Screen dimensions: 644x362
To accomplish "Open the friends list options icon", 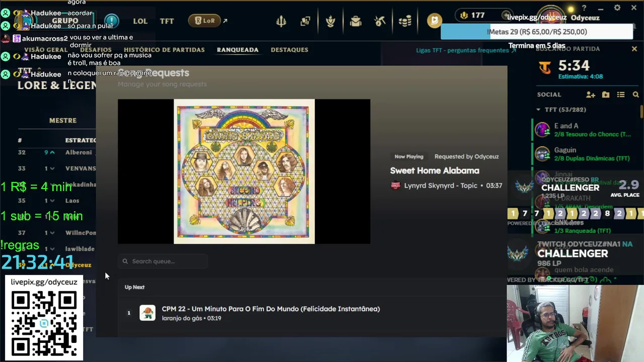I will pos(621,95).
